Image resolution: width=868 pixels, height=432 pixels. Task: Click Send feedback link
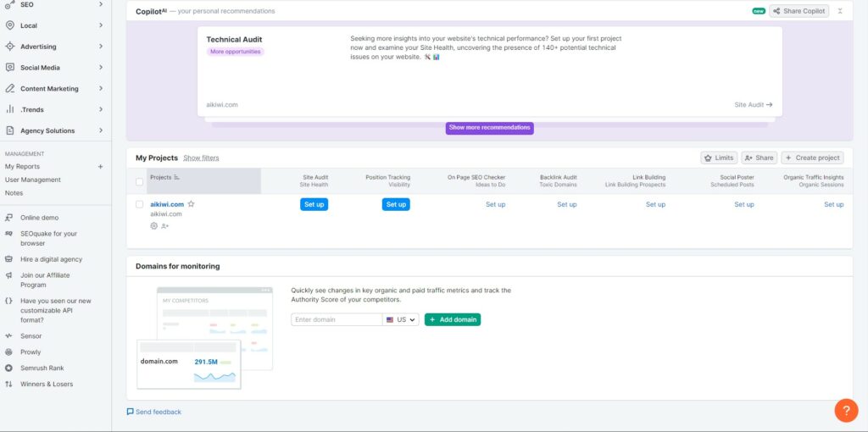[x=159, y=412]
